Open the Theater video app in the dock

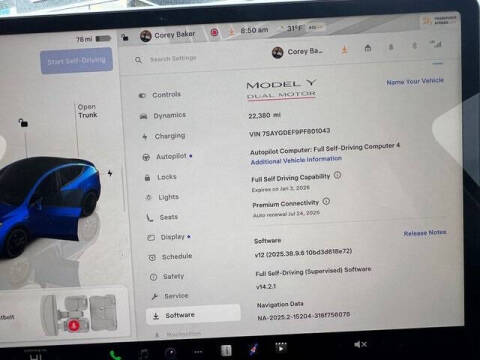[x=281, y=347]
